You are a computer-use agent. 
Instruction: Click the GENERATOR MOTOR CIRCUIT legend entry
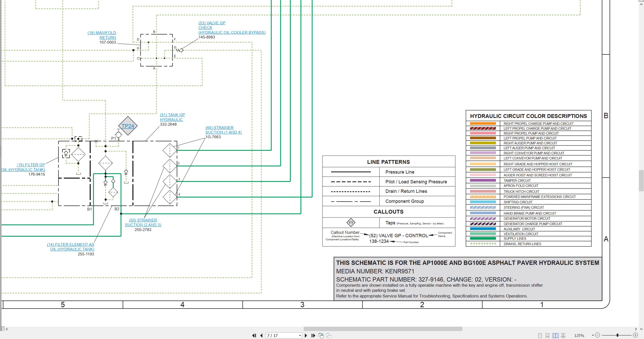click(x=527, y=218)
